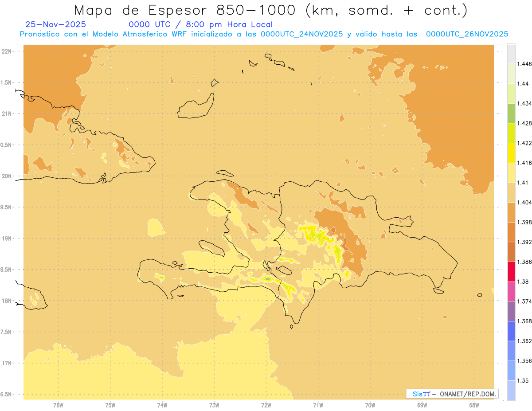Click the '69W' longitude axis label

point(422,405)
